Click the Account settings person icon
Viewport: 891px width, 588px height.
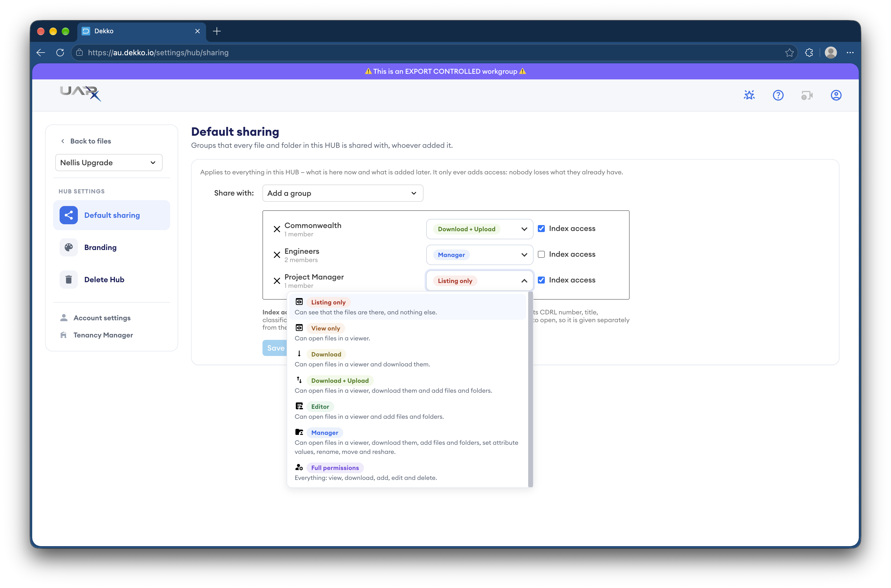point(64,318)
